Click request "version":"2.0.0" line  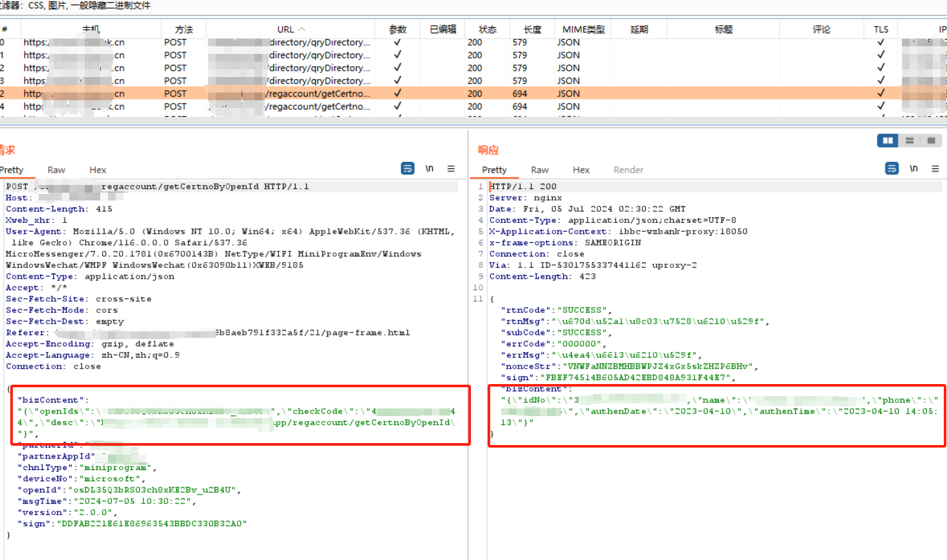pyautogui.click(x=67, y=512)
